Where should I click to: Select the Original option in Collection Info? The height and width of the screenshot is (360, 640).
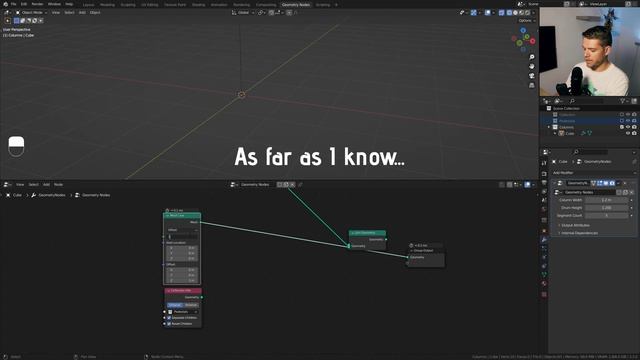(174, 305)
